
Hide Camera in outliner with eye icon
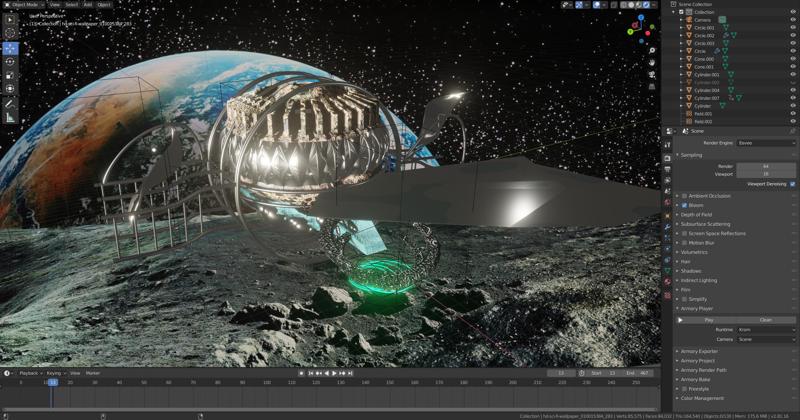793,20
